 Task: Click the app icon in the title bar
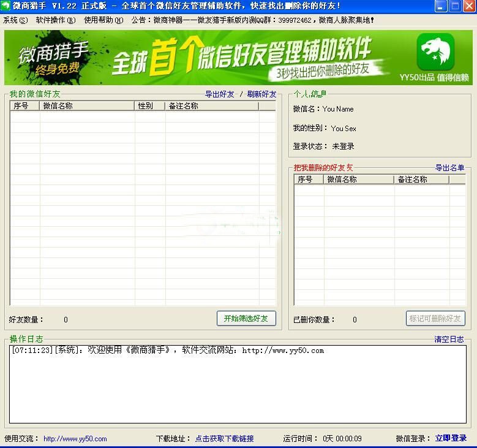coord(5,6)
